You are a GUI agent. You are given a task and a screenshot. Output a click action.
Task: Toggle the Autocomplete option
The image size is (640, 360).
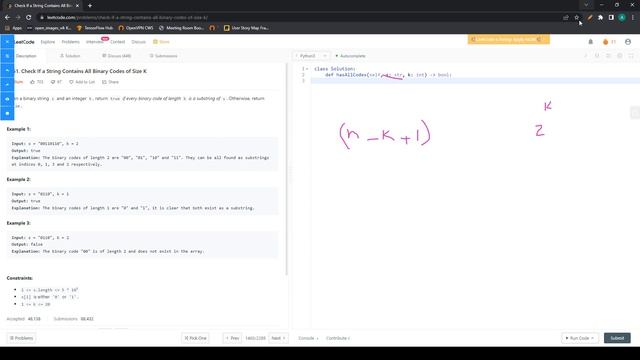(350, 56)
